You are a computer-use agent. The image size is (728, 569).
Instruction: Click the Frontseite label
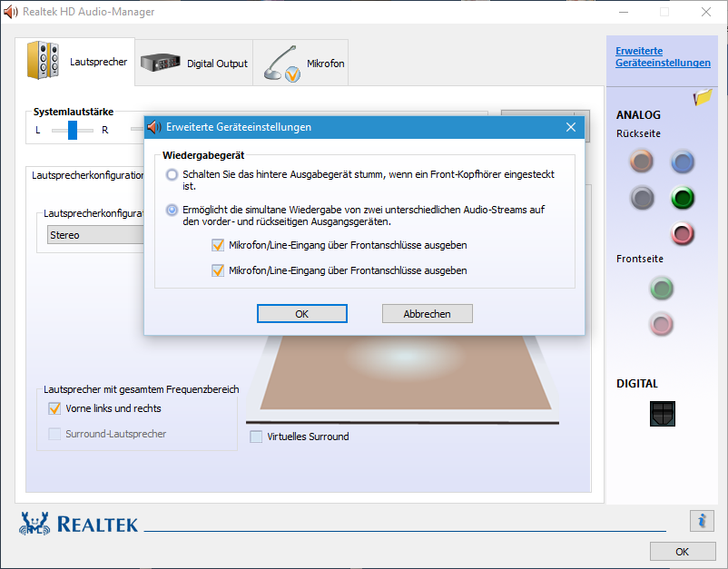coord(640,259)
